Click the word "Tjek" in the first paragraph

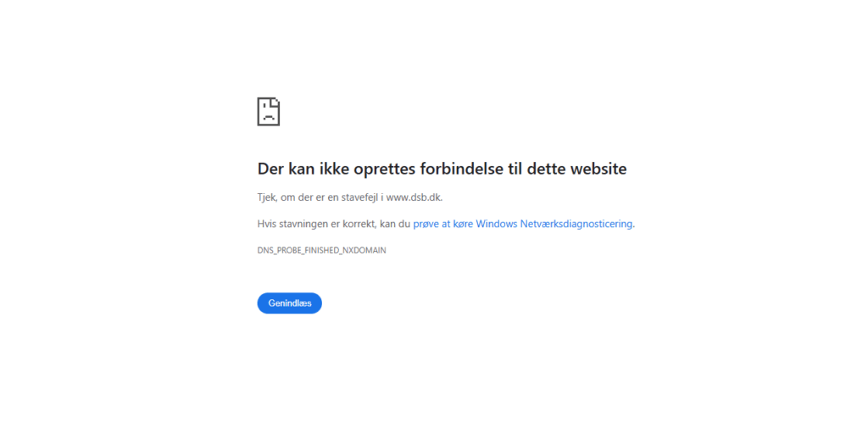point(266,197)
